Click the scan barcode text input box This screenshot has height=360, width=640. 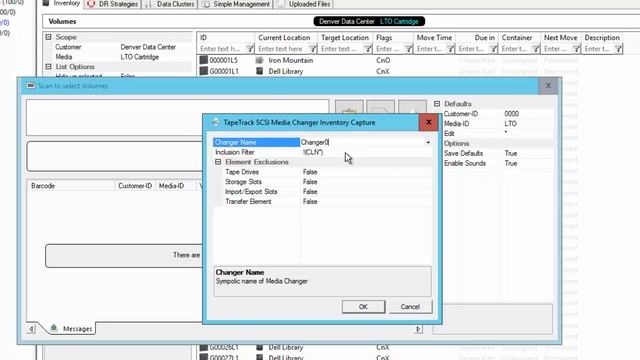(x=178, y=118)
